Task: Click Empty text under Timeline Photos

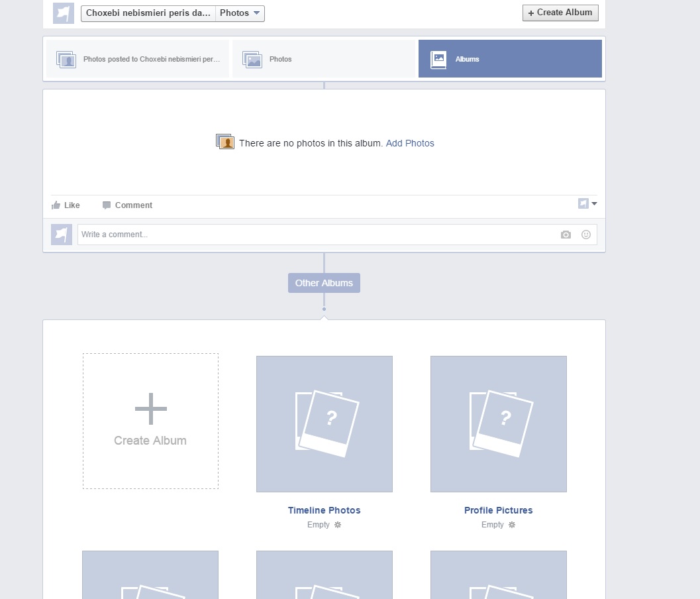Action: click(319, 525)
